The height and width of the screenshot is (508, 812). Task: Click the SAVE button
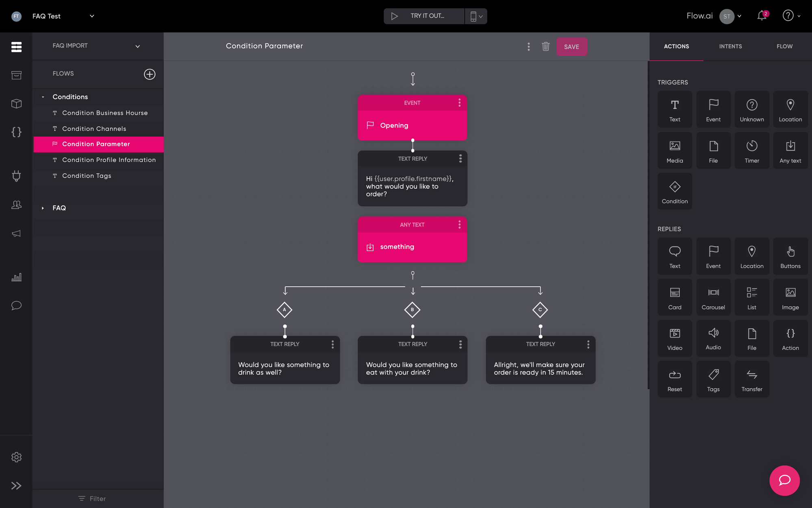[x=571, y=46]
